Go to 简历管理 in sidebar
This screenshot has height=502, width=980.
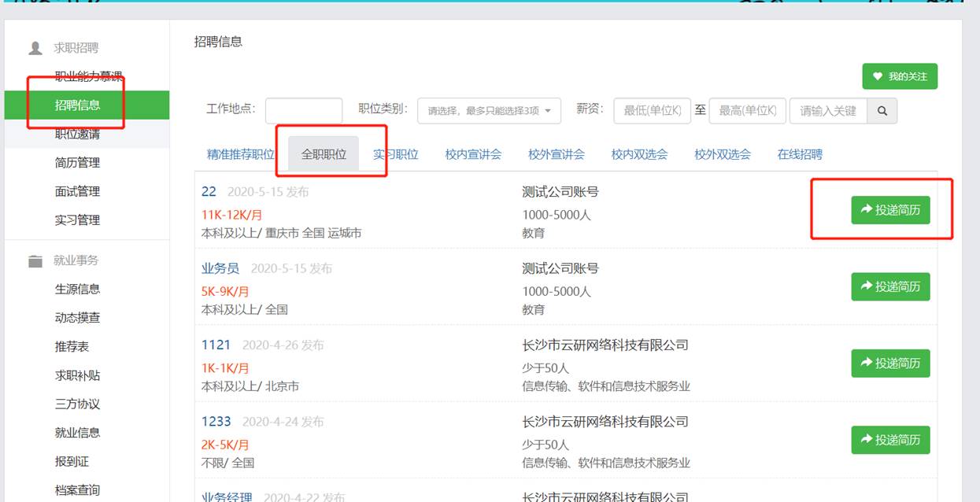(77, 163)
